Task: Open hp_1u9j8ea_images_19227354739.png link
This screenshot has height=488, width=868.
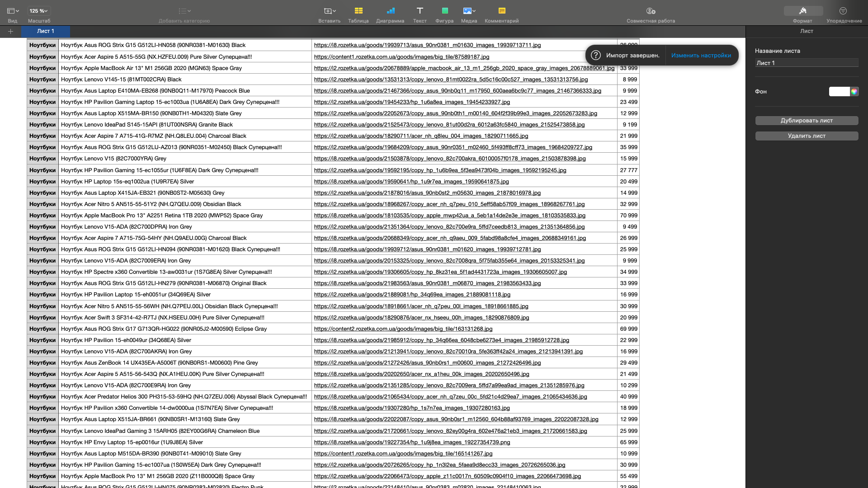Action: (412, 442)
